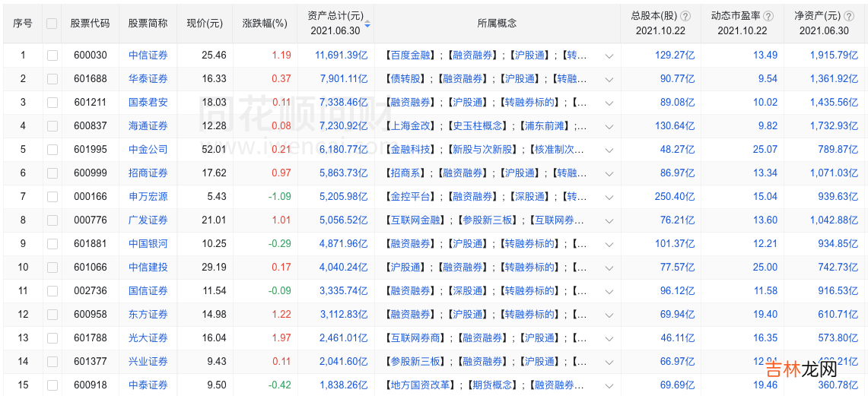Click the 现价(元) column header
Viewport: 868px width, 396px height.
pyautogui.click(x=205, y=24)
